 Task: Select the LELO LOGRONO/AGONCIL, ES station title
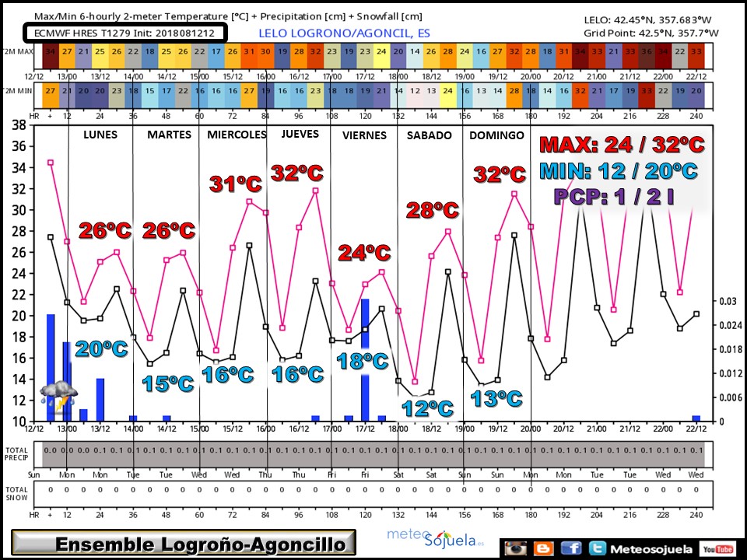coord(344,33)
